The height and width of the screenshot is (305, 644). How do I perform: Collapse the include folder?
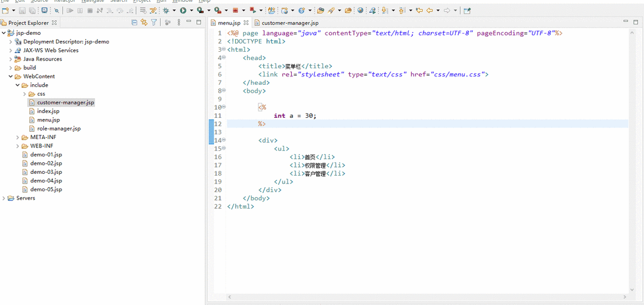(18, 85)
